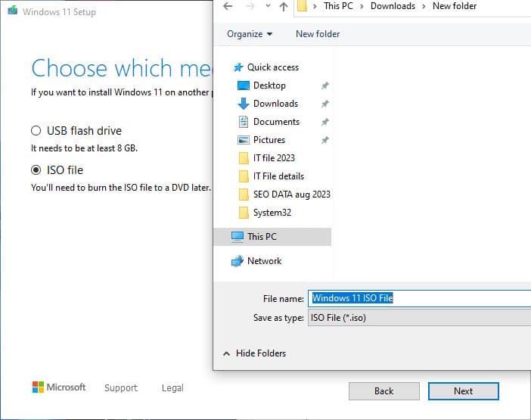The width and height of the screenshot is (531, 420).
Task: Click This PC computer icon
Action: click(238, 237)
